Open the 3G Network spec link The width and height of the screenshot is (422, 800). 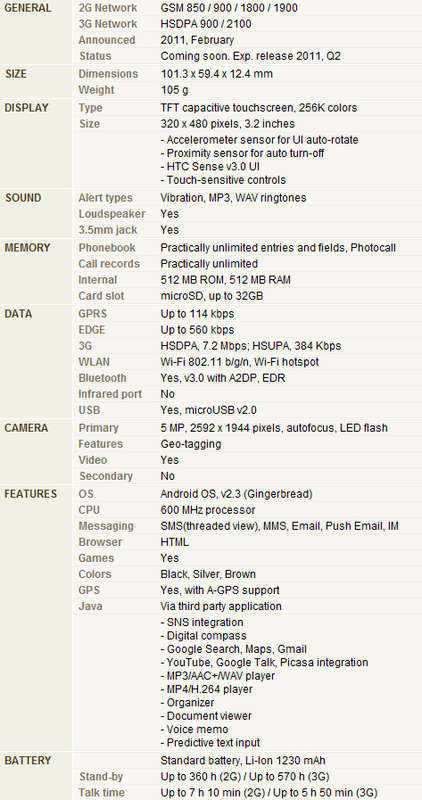click(108, 24)
